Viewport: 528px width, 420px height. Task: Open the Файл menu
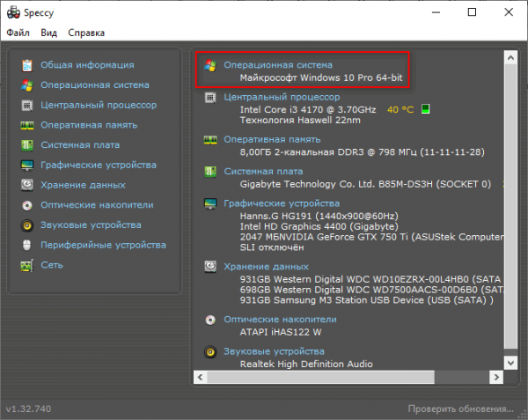pyautogui.click(x=18, y=33)
